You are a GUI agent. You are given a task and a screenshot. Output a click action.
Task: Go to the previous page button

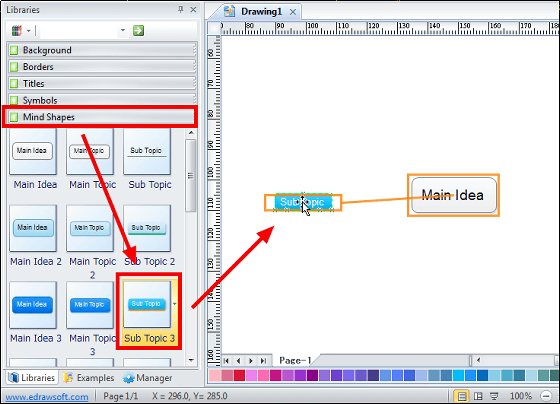tap(239, 361)
